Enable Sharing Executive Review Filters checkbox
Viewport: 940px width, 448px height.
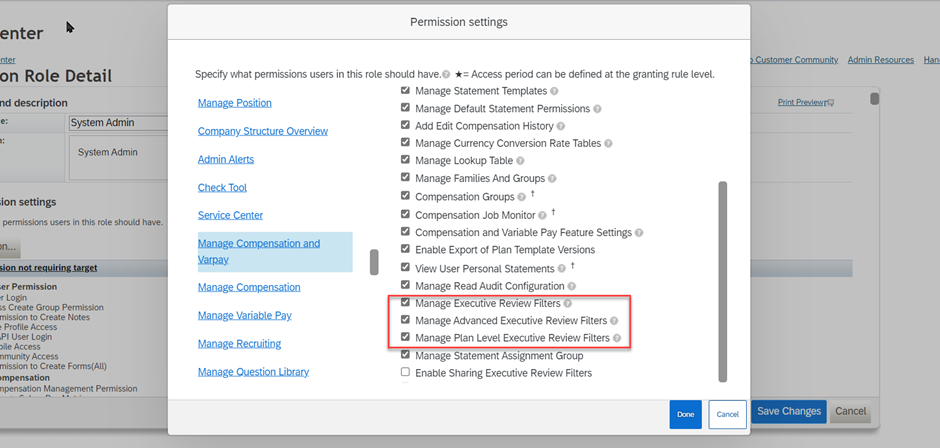point(405,372)
